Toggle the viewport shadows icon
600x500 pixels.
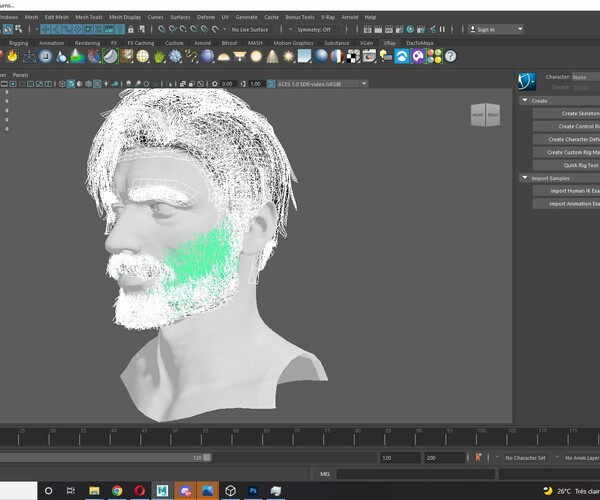pyautogui.click(x=115, y=84)
